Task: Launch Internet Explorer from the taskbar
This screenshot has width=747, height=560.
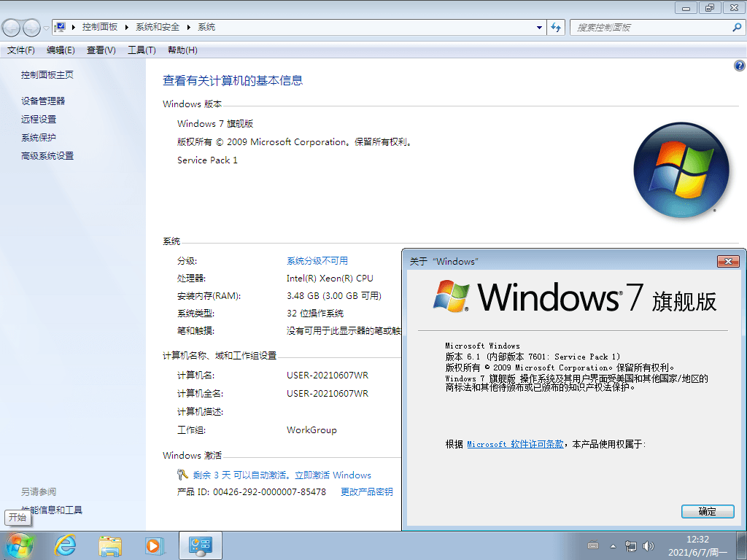Action: pos(66,545)
